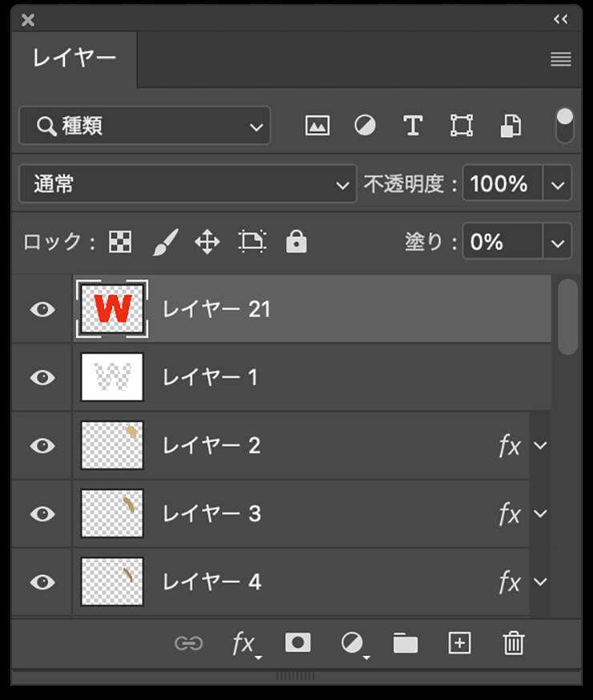Open the Layers panel hamburger menu
Viewport: 593px width, 700px height.
(561, 59)
